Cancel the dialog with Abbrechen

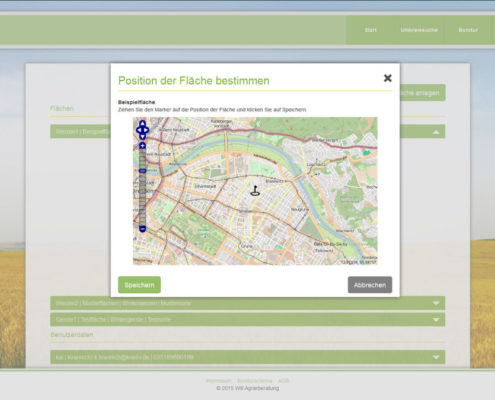pyautogui.click(x=370, y=285)
